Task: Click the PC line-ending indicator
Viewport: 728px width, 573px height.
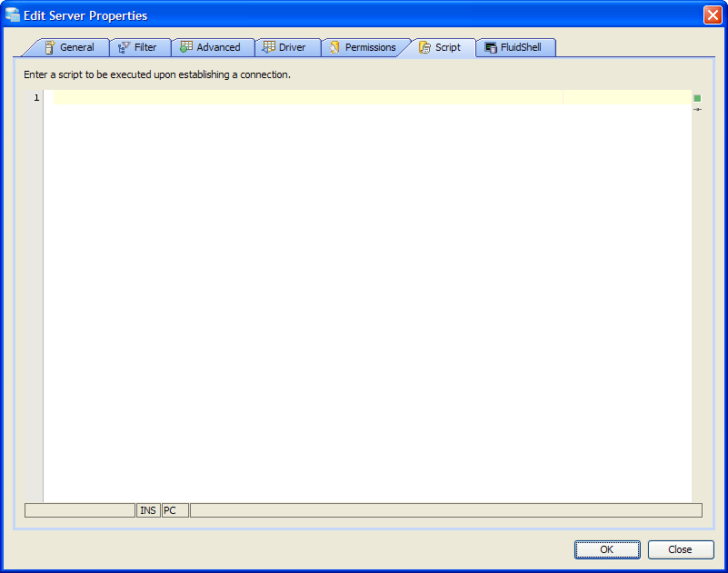Action: [x=175, y=510]
